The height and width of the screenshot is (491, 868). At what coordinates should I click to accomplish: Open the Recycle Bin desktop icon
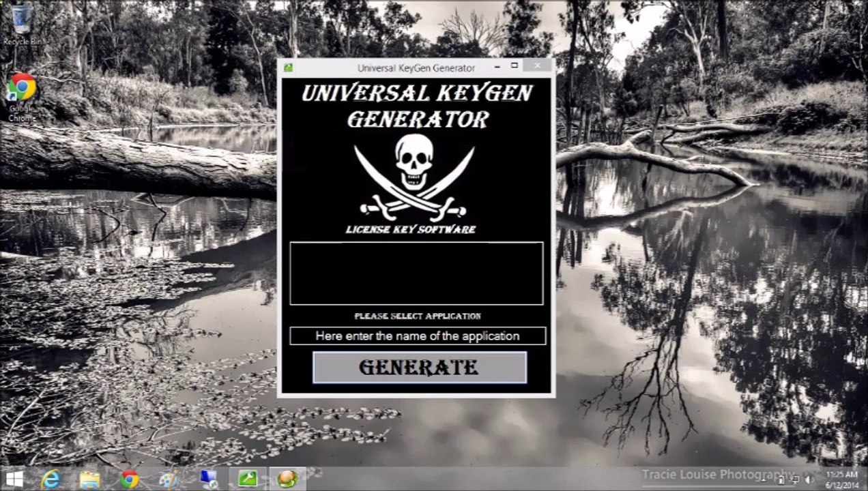[x=22, y=25]
